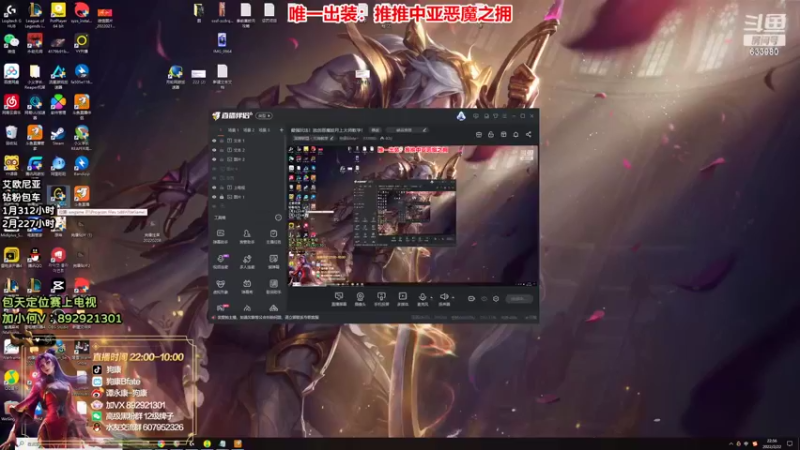Open the bell notification icon above the preview
Image resolution: width=800 pixels, height=450 pixels.
(516, 134)
